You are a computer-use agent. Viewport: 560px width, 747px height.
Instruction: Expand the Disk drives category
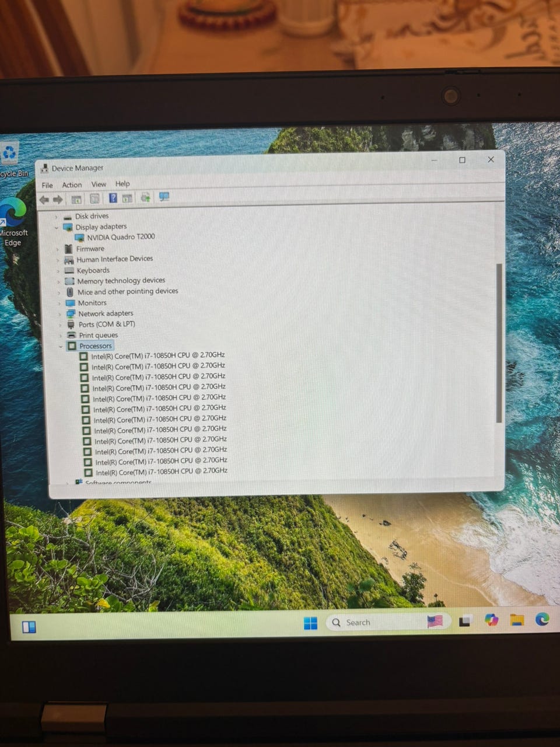click(x=57, y=217)
